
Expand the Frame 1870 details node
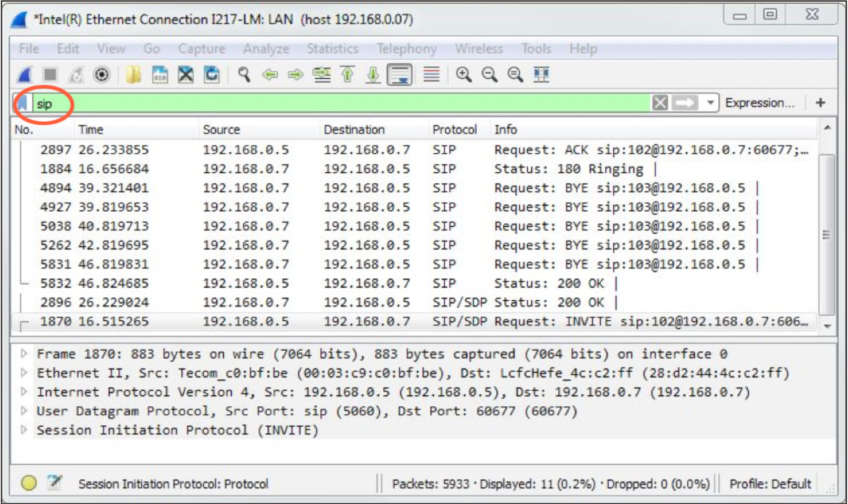click(24, 354)
